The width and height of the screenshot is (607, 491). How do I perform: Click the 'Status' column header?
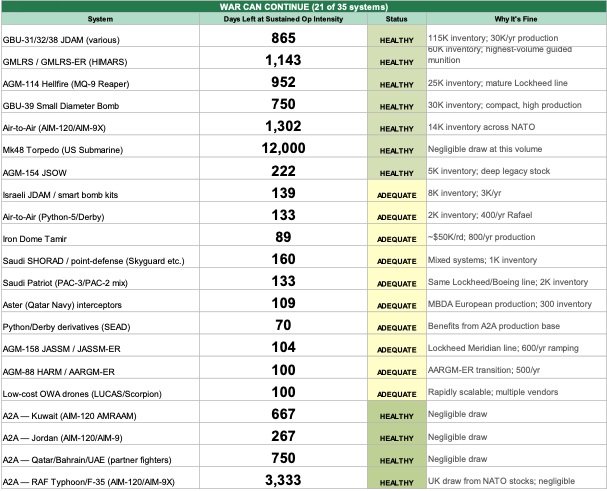(397, 19)
